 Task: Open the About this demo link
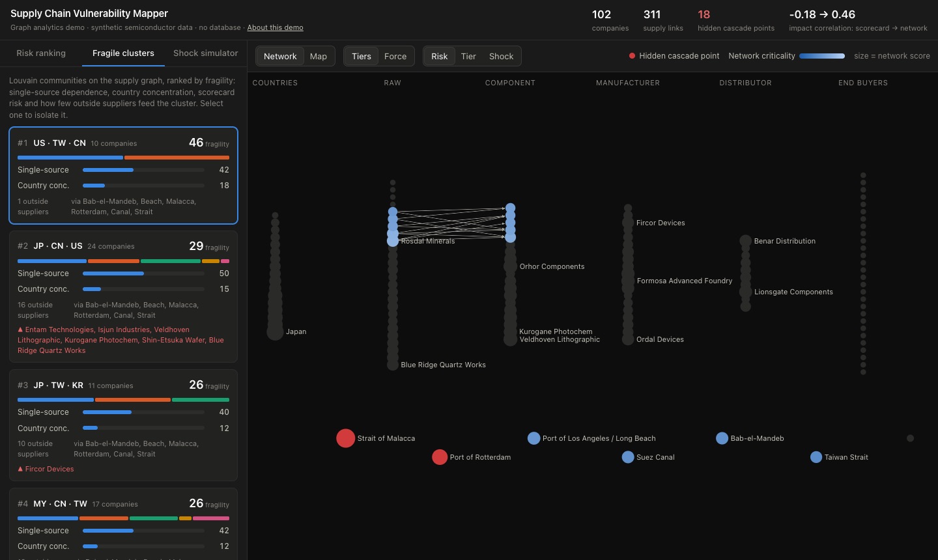275,27
